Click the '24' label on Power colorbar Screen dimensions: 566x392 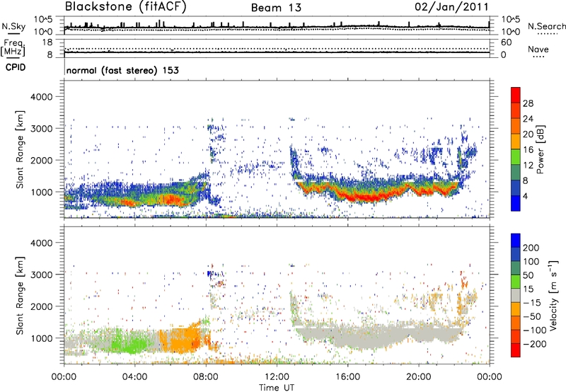528,119
